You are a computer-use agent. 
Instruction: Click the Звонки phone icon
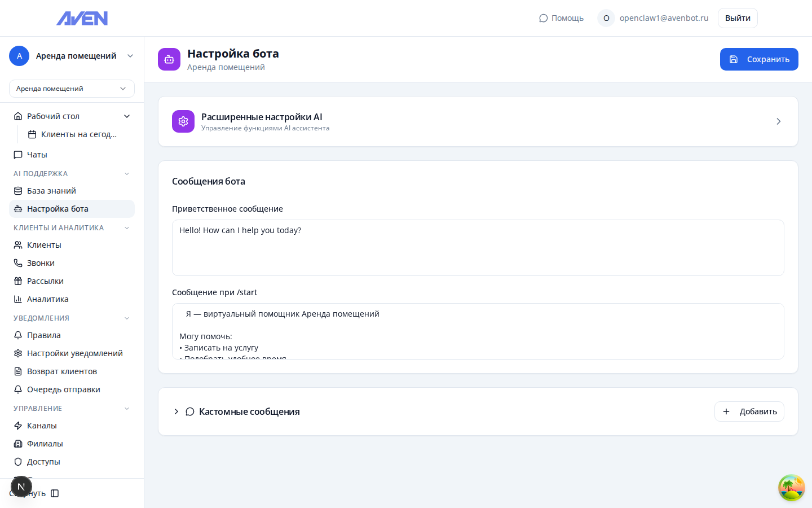click(17, 262)
